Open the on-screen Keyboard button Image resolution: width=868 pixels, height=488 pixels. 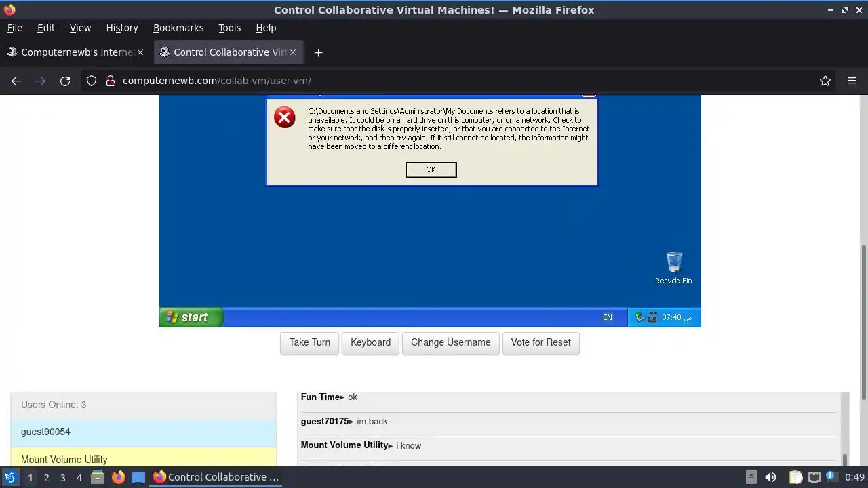[370, 342]
